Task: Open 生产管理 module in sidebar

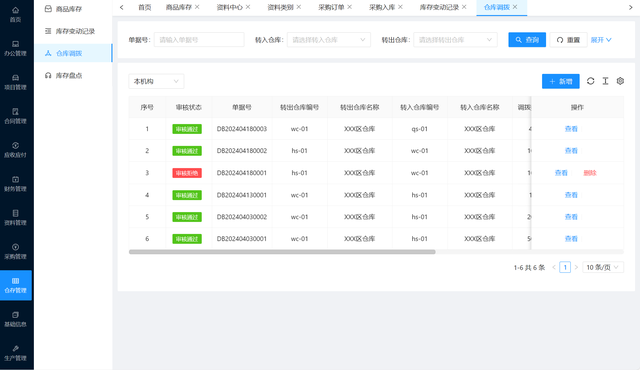Action: tap(16, 353)
